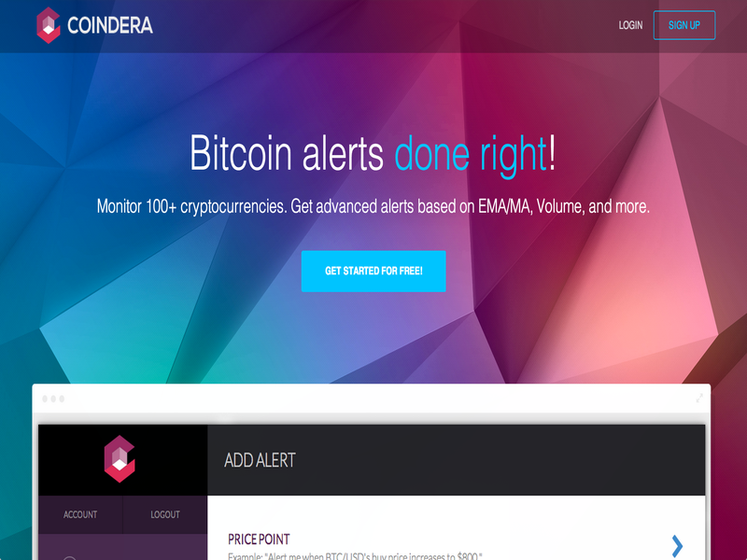Viewport: 747px width, 560px height.
Task: Click the first gray dot in preview titlebar
Action: coord(45,399)
